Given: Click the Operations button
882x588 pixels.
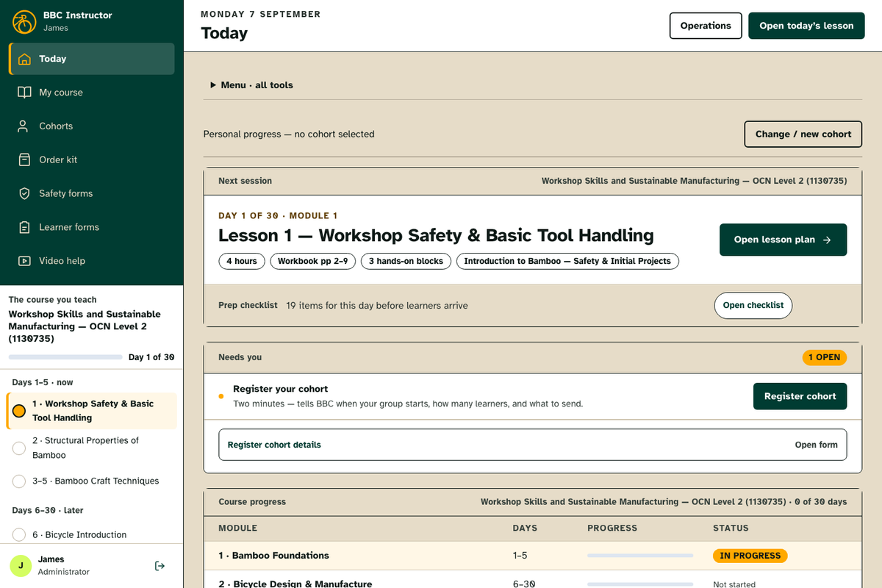Looking at the screenshot, I should tap(706, 26).
